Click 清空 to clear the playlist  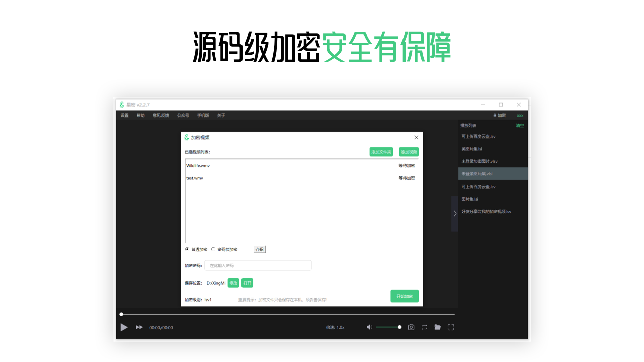click(520, 126)
